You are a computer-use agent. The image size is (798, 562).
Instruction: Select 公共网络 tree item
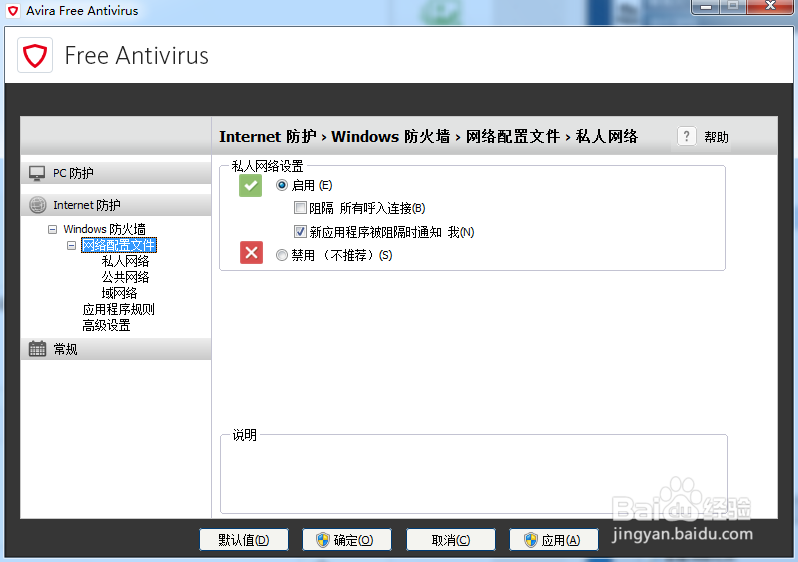125,277
